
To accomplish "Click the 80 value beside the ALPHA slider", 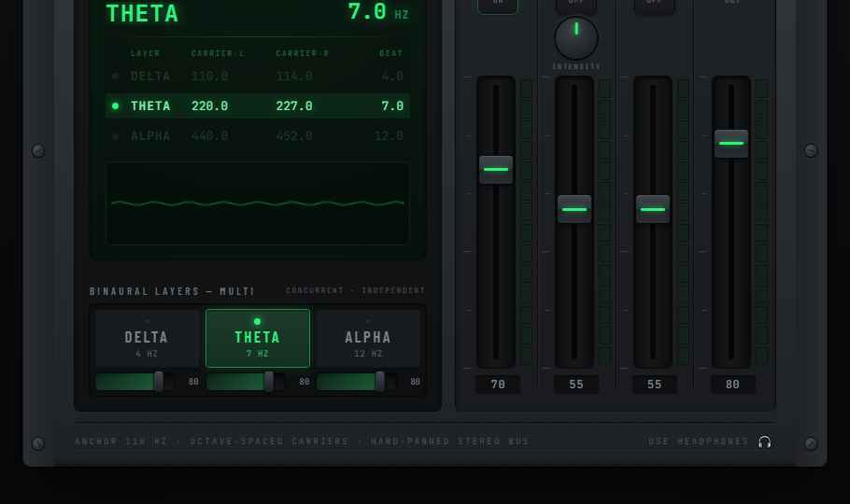I will 416,382.
